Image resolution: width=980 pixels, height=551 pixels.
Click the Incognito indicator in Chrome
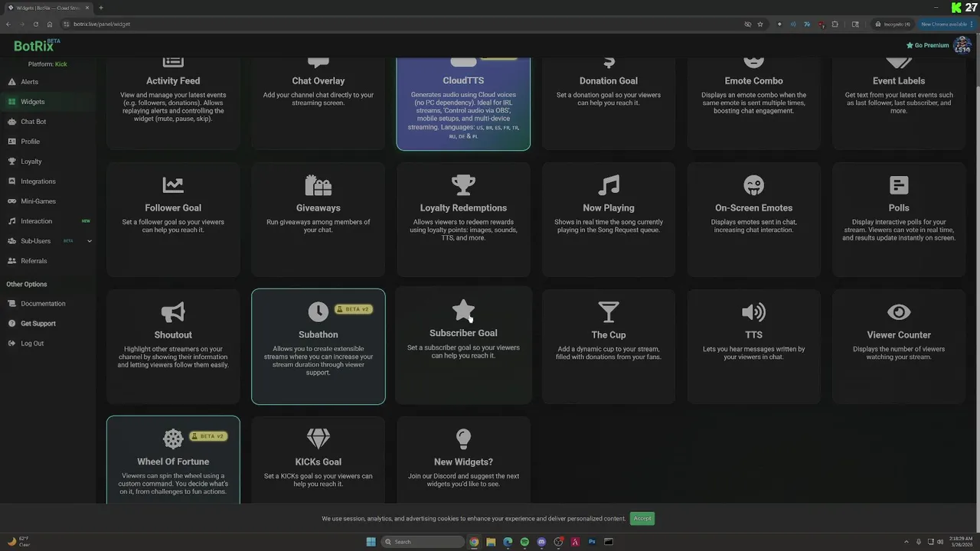point(893,24)
